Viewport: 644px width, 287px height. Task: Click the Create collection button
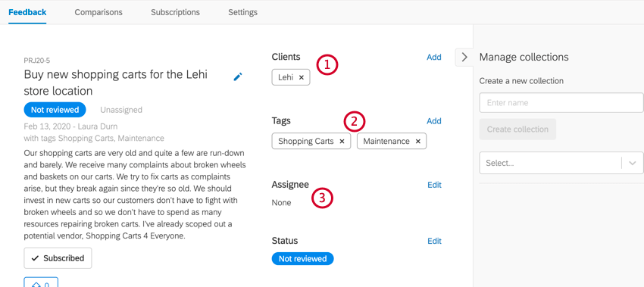click(517, 129)
